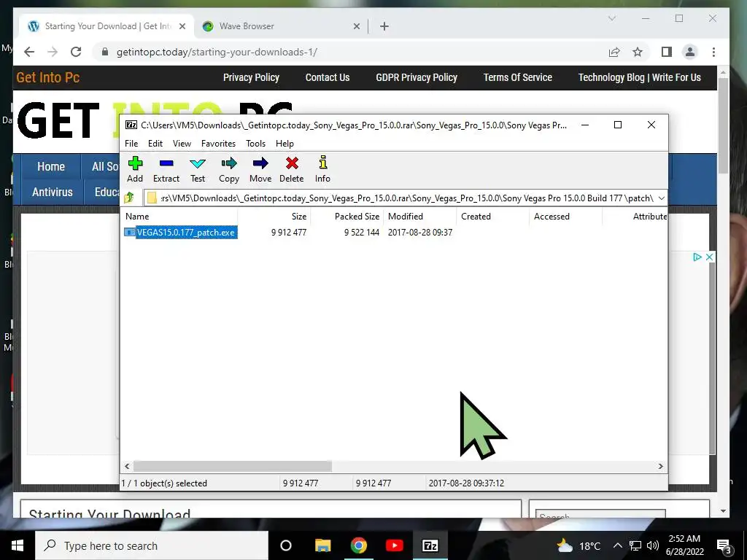
Task: Open Chrome profile avatar
Action: tap(690, 52)
